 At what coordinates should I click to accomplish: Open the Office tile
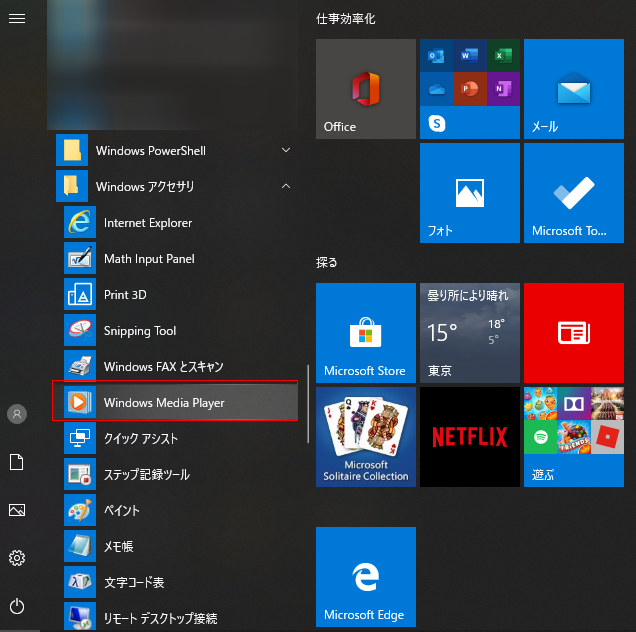pyautogui.click(x=366, y=89)
